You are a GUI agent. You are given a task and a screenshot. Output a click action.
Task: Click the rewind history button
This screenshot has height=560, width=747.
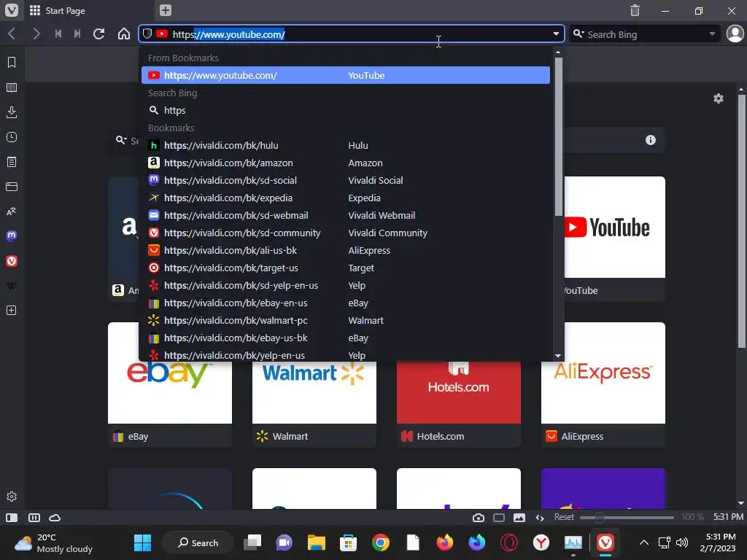58,34
